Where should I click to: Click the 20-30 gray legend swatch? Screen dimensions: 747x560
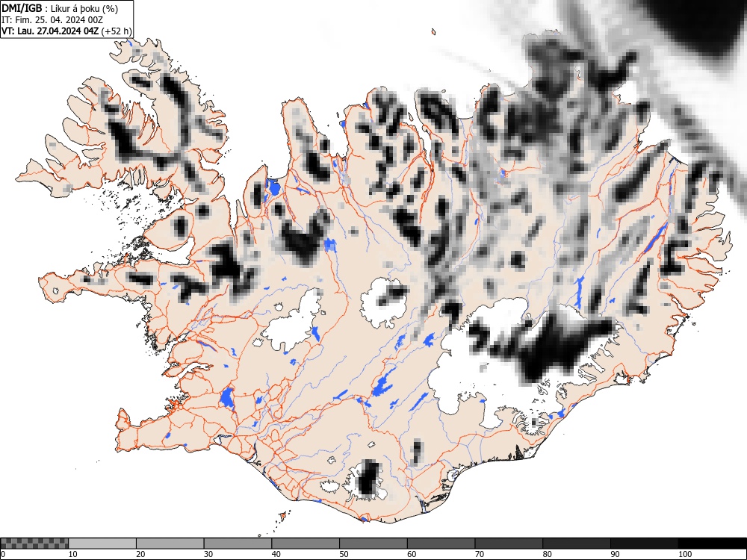tap(170, 544)
